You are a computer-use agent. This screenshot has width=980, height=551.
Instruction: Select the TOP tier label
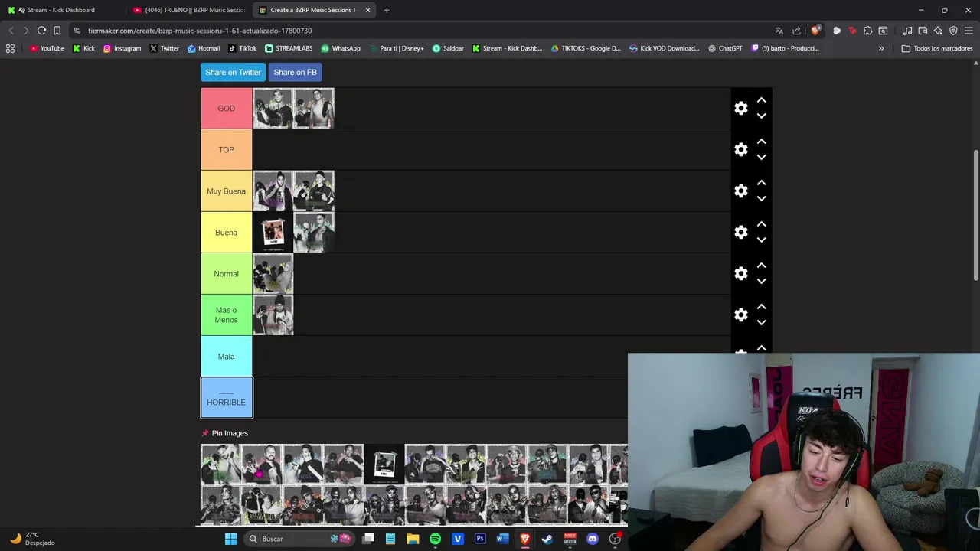(227, 150)
